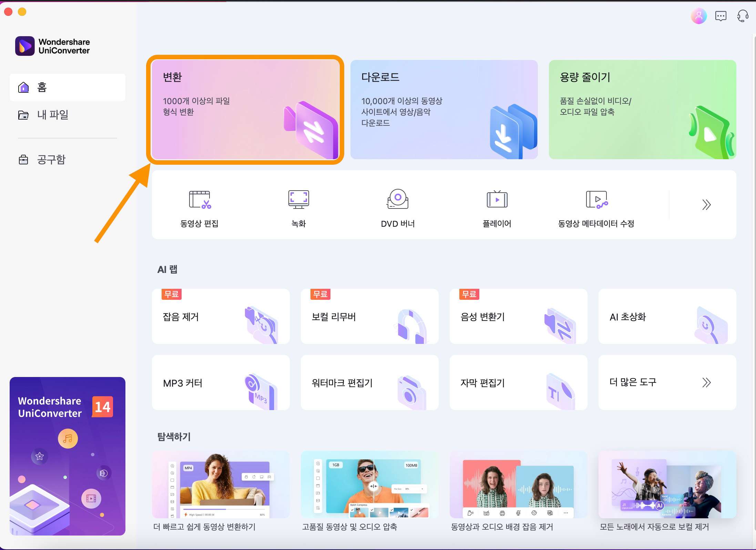
Task: Open the 변환 feature card
Action: [x=245, y=110]
